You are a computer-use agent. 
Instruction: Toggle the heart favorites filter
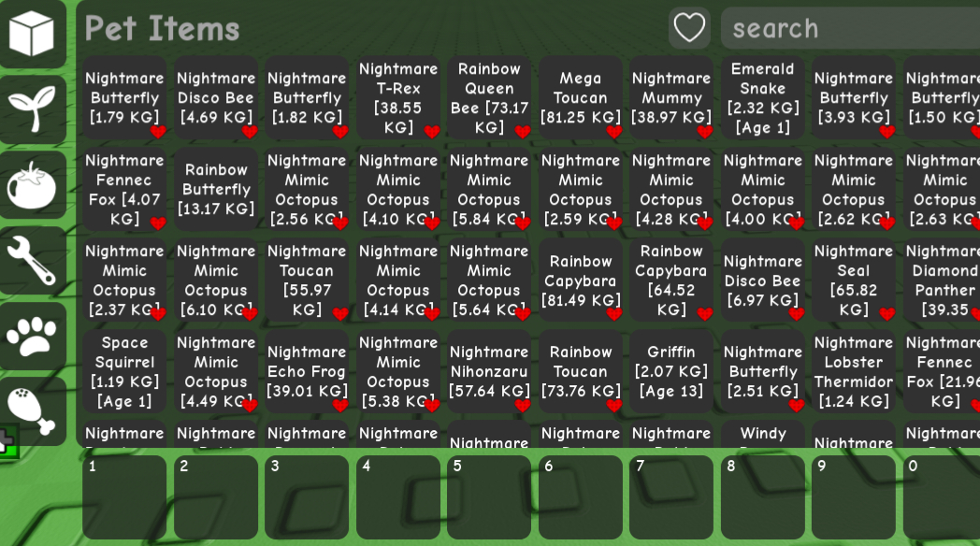pyautogui.click(x=689, y=28)
